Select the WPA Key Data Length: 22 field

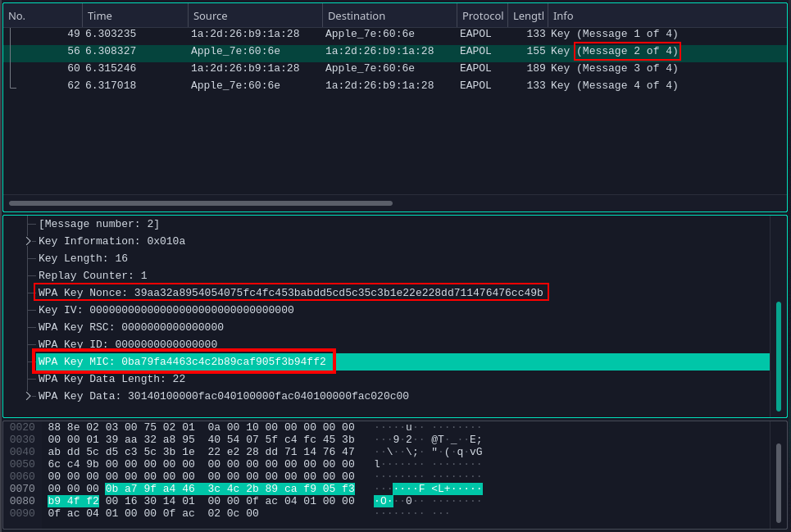[112, 379]
